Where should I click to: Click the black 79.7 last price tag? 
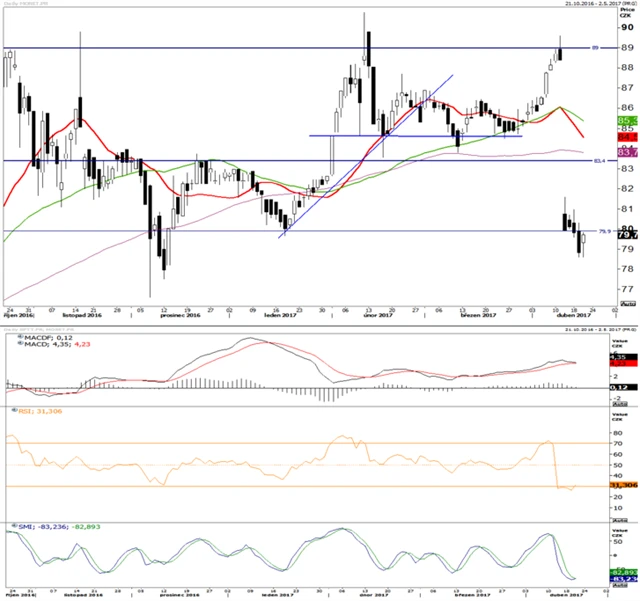[627, 235]
